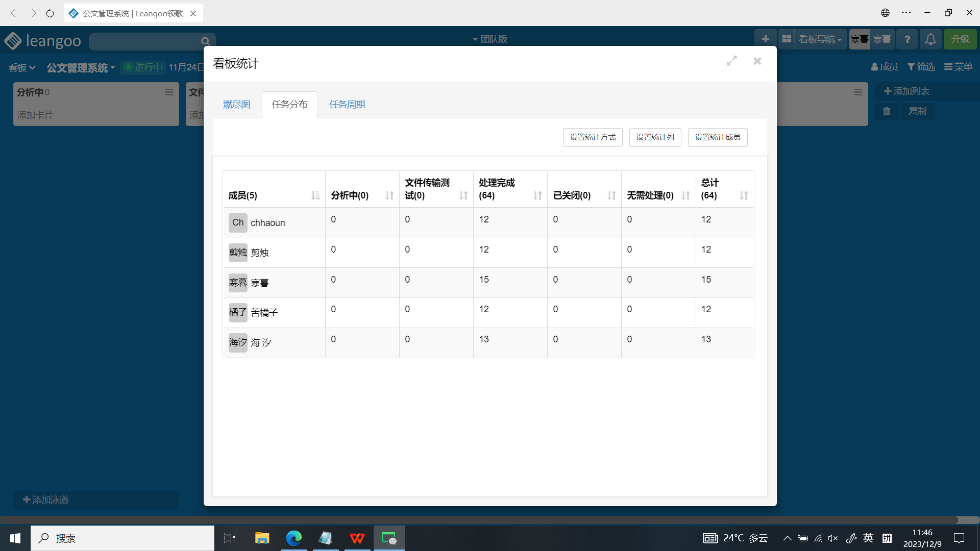Switch to the 燃尽图 tab

pos(237,105)
